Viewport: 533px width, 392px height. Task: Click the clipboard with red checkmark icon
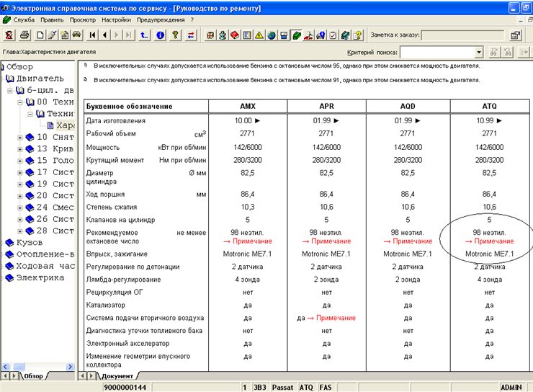point(333,35)
